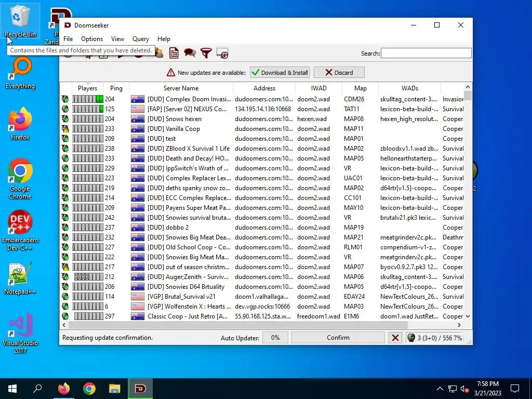This screenshot has height=399, width=532.
Task: Click the Doomseeker taskbar button
Action: pos(140,389)
